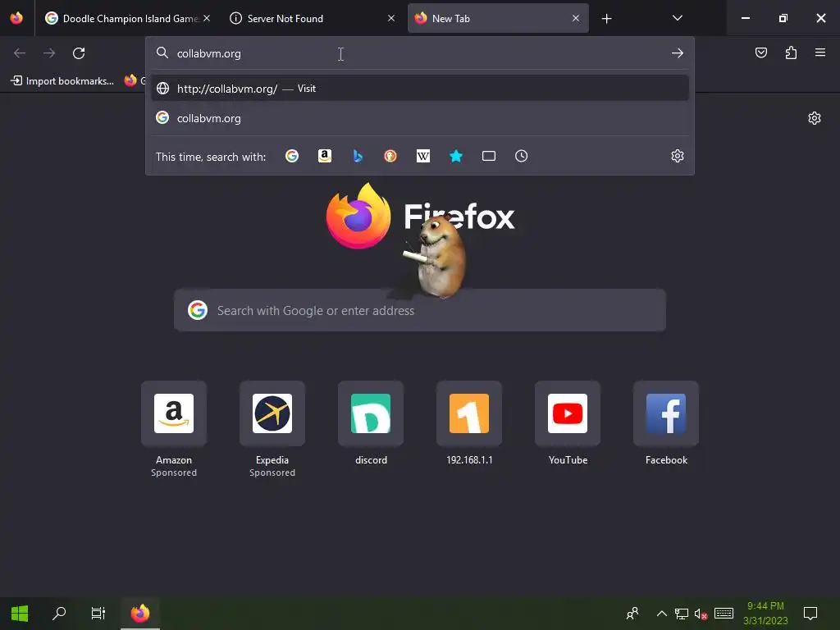Click the go arrow in the address bar
Image resolution: width=840 pixels, height=630 pixels.
pos(677,53)
